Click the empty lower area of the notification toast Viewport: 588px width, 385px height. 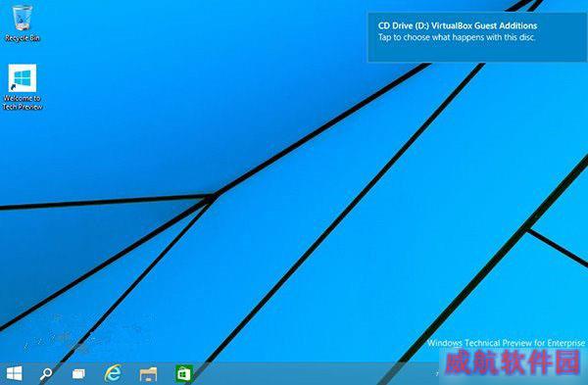(477, 53)
